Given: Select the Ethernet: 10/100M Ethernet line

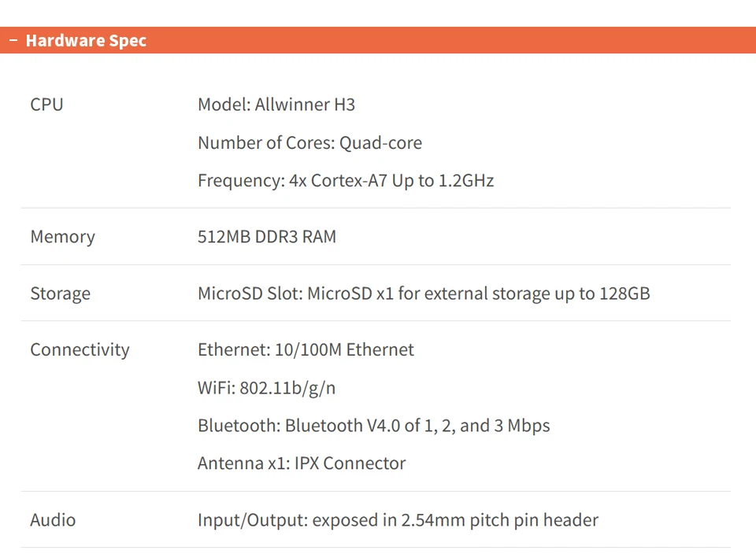Looking at the screenshot, I should (306, 350).
